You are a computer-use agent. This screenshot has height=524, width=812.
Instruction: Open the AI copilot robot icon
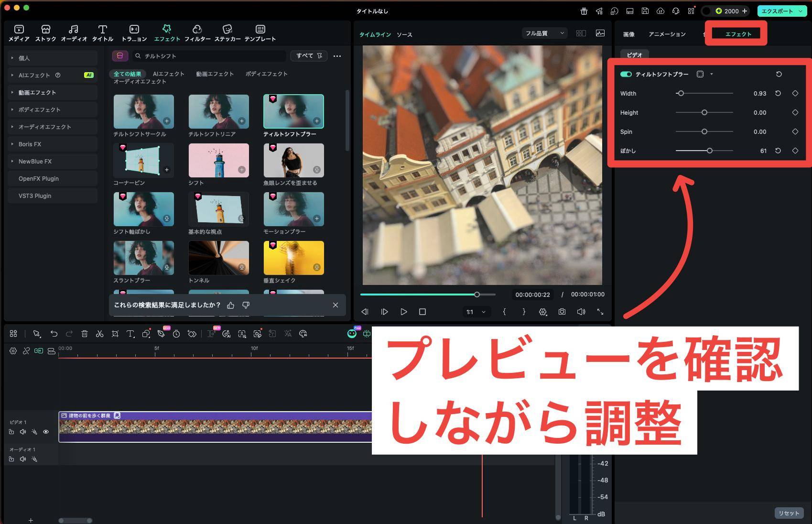(x=352, y=334)
